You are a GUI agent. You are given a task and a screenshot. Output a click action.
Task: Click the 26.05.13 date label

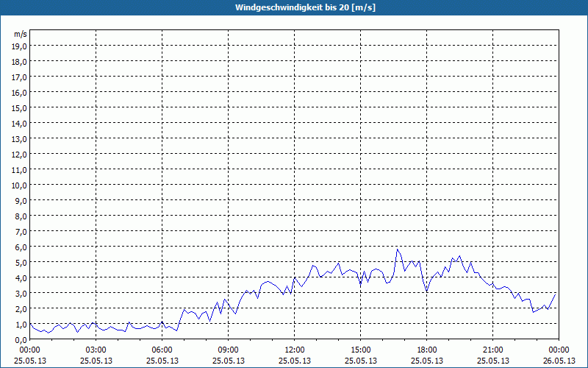tap(559, 361)
